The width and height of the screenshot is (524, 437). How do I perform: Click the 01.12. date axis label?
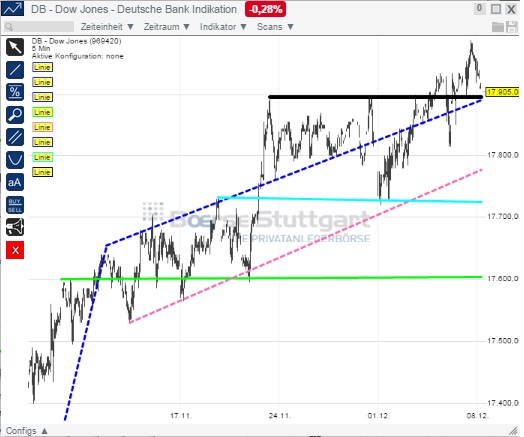coord(379,416)
